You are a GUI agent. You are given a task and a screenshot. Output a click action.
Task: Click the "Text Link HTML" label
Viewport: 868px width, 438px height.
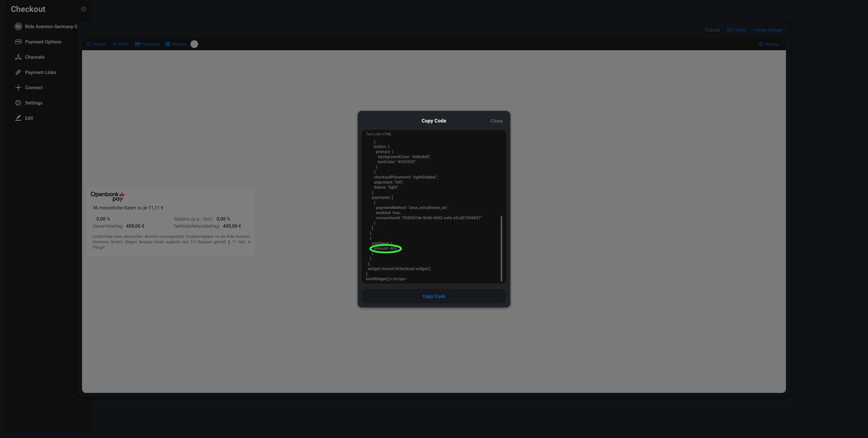click(x=378, y=134)
